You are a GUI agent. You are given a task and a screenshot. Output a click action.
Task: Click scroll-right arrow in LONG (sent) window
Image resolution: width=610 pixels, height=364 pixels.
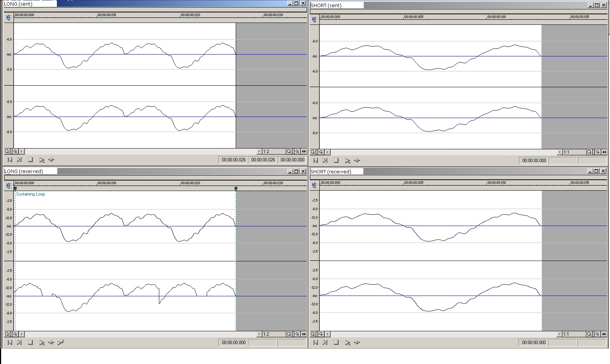pos(259,151)
